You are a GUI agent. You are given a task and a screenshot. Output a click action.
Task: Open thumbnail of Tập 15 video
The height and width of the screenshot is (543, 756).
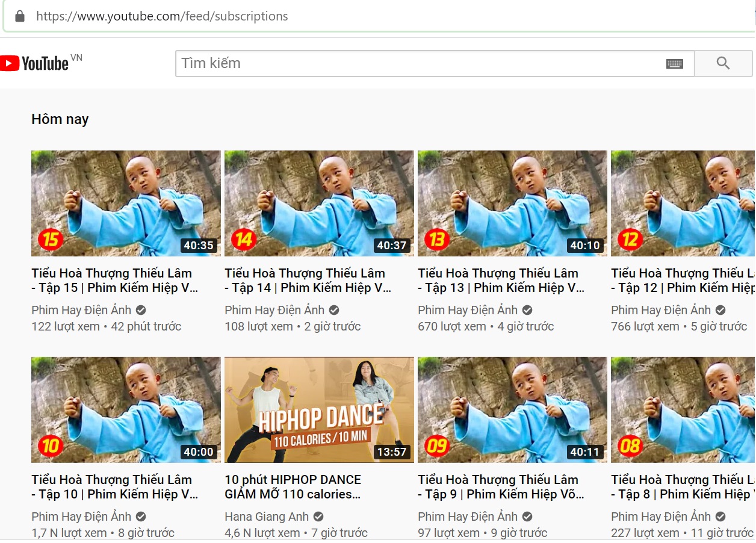[126, 203]
